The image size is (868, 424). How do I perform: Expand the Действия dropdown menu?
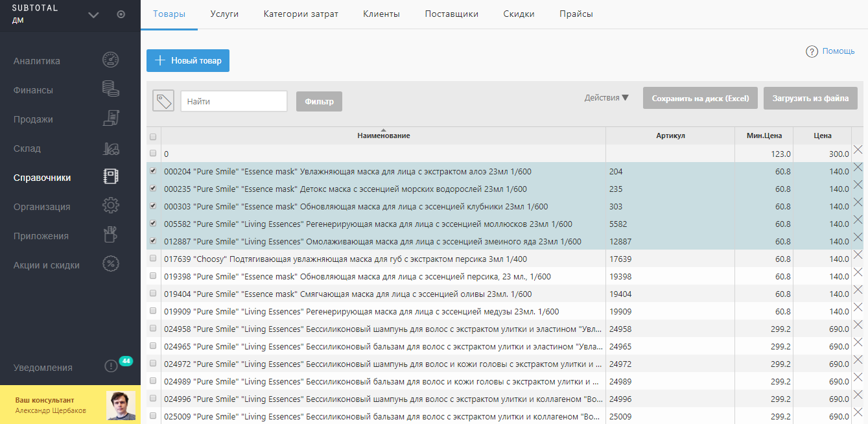pyautogui.click(x=606, y=98)
